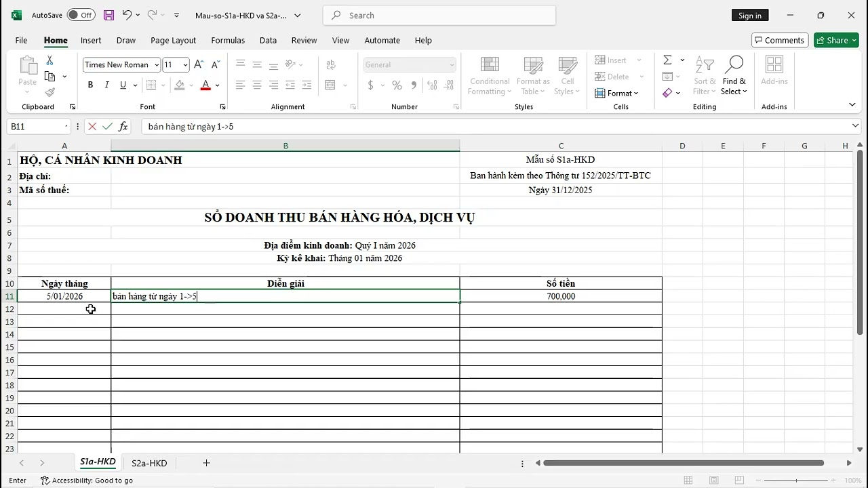This screenshot has width=868, height=488.
Task: Open the Fill Color dropdown arrow
Action: pos(191,85)
